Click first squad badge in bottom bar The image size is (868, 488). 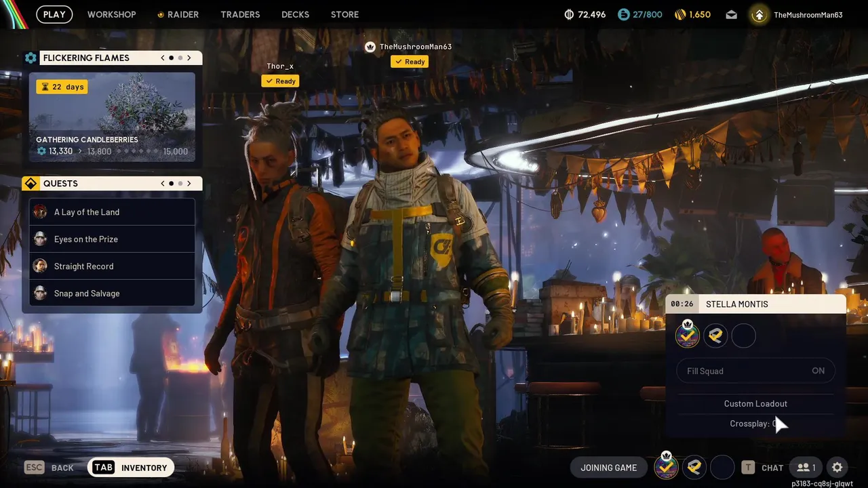[x=666, y=466]
